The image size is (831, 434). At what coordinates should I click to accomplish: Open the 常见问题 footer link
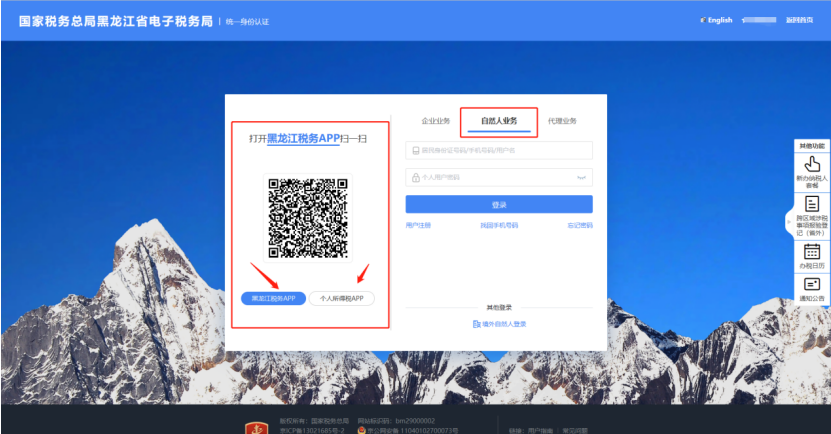575,431
